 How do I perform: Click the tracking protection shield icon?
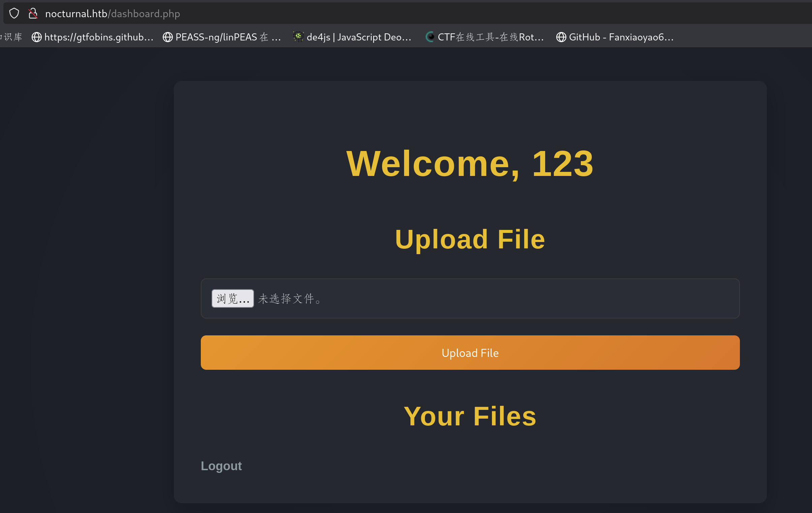(x=14, y=13)
